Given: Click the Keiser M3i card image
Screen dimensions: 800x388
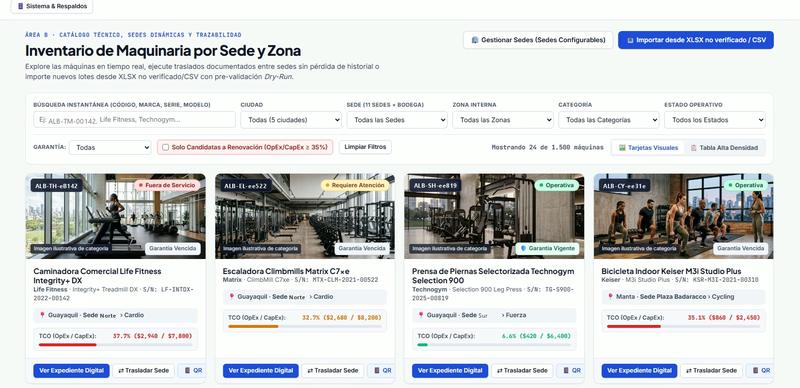Looking at the screenshot, I should tap(683, 216).
